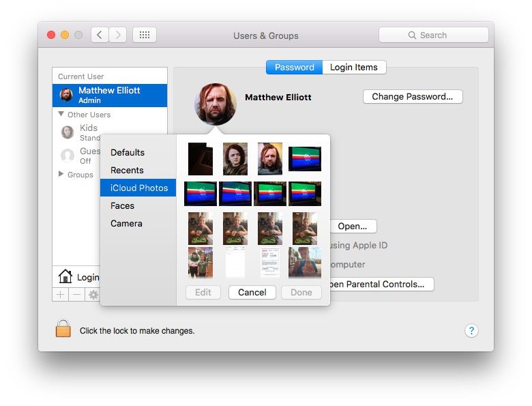Choose Defaults in the picture source list

(128, 152)
